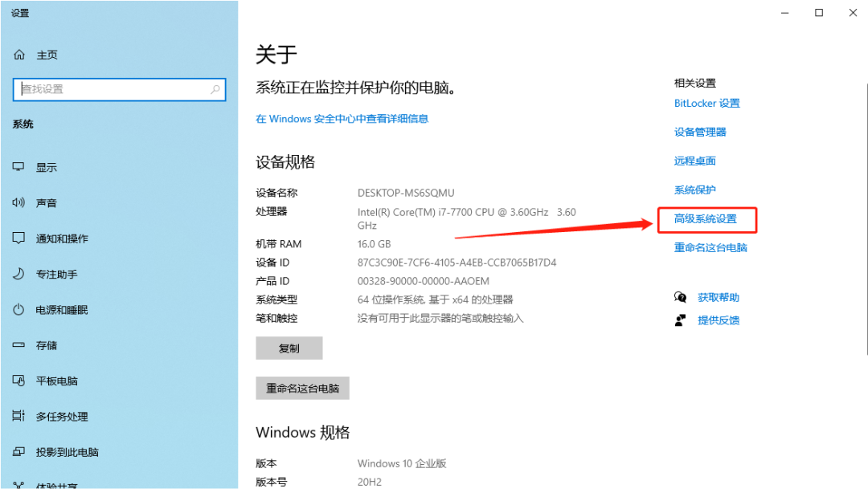Click the Power and sleep icon
The image size is (868, 493).
coord(18,309)
